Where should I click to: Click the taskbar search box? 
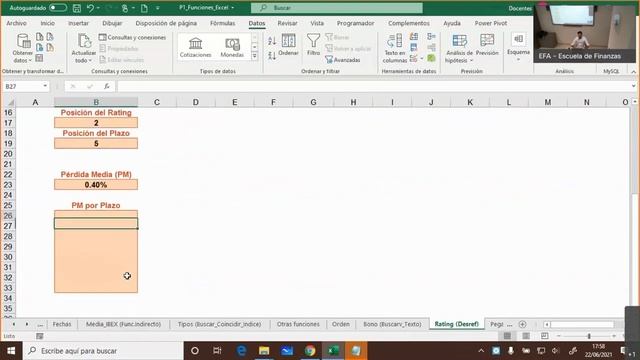coord(103,351)
